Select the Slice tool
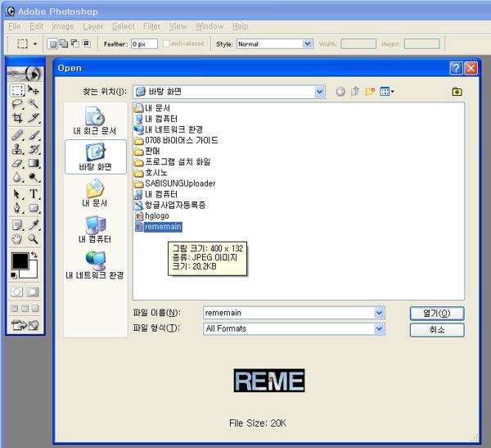The image size is (491, 448). tap(34, 118)
